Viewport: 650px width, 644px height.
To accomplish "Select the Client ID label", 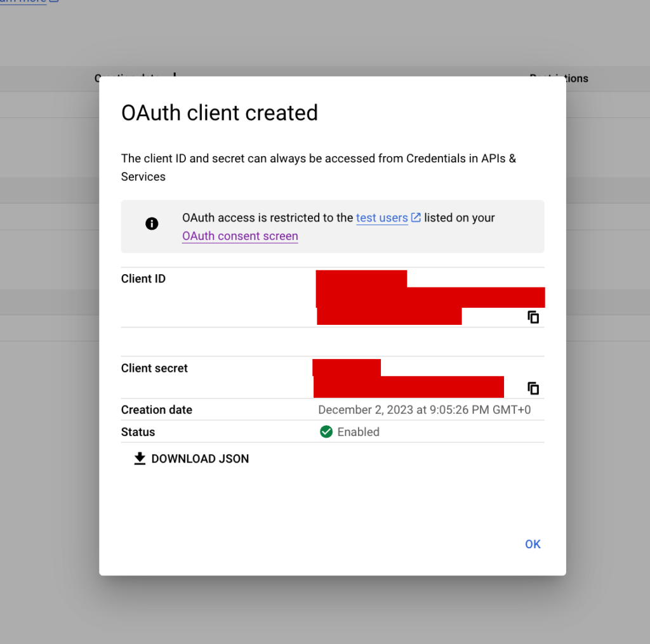I will click(143, 279).
